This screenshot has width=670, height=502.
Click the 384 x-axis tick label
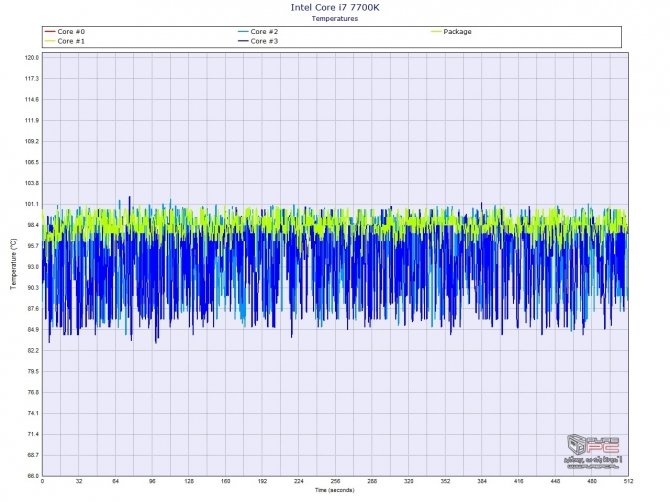[x=482, y=481]
